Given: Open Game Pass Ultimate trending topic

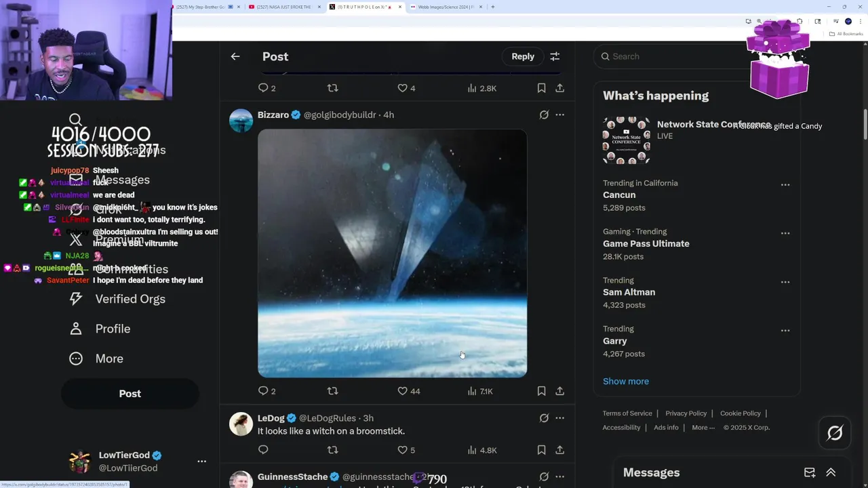Looking at the screenshot, I should [646, 243].
